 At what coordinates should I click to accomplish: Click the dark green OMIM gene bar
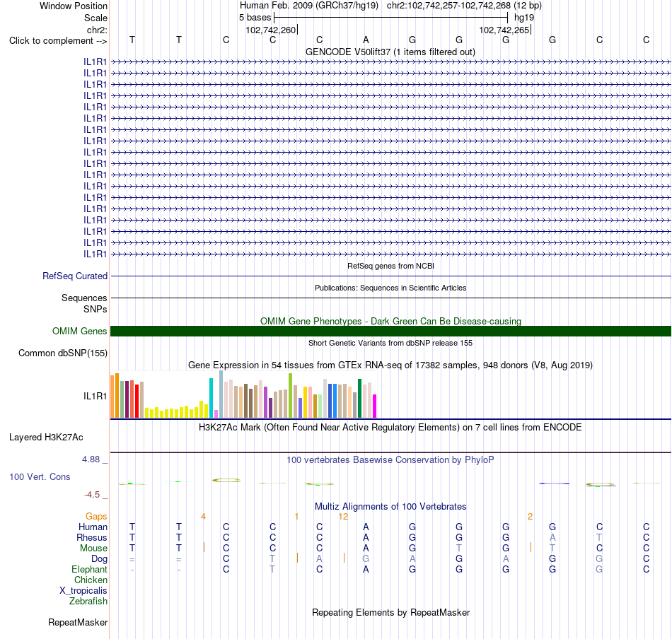click(x=390, y=331)
